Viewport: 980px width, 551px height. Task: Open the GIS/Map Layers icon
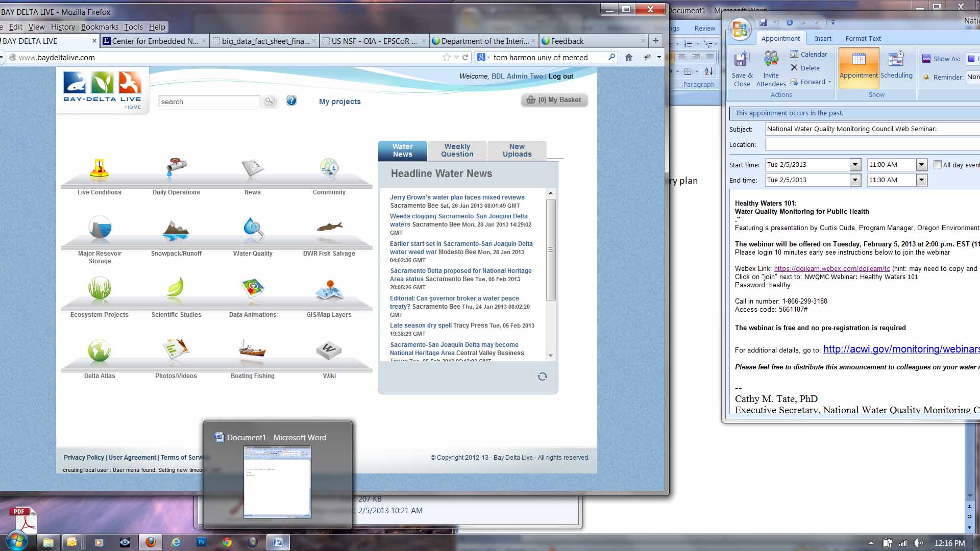(x=329, y=290)
